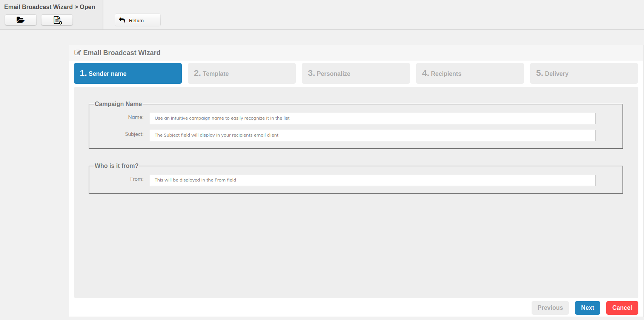Viewport: 644px width, 320px height.
Task: Click the Campaign Name section legend
Action: (118, 104)
